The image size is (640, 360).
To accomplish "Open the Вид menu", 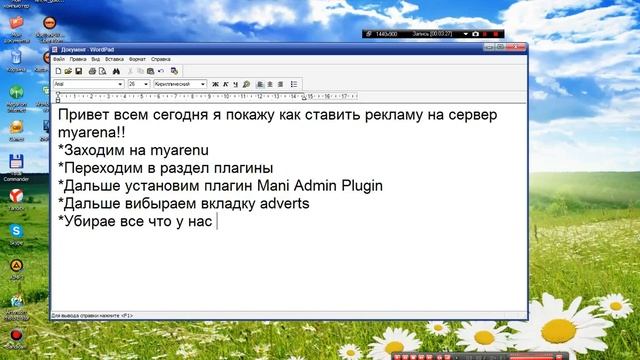I will pos(96,59).
